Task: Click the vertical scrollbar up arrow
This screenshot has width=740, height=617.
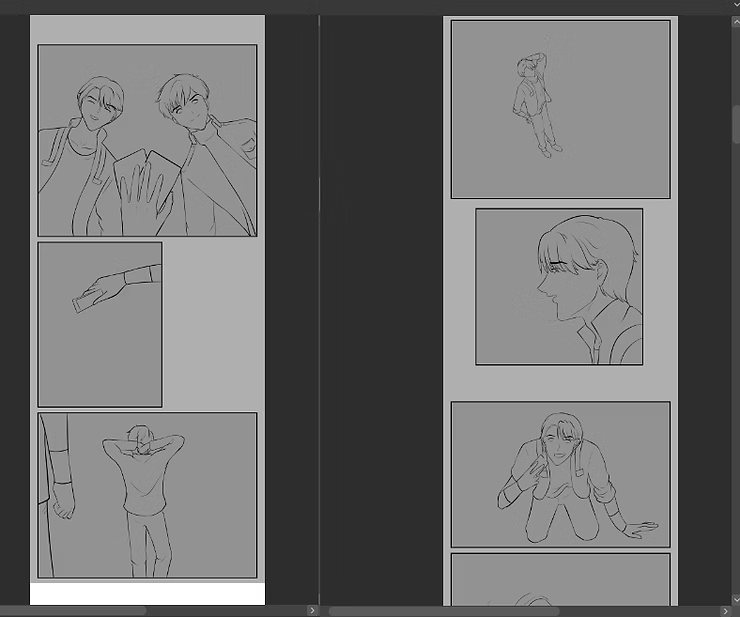Action: [736, 22]
